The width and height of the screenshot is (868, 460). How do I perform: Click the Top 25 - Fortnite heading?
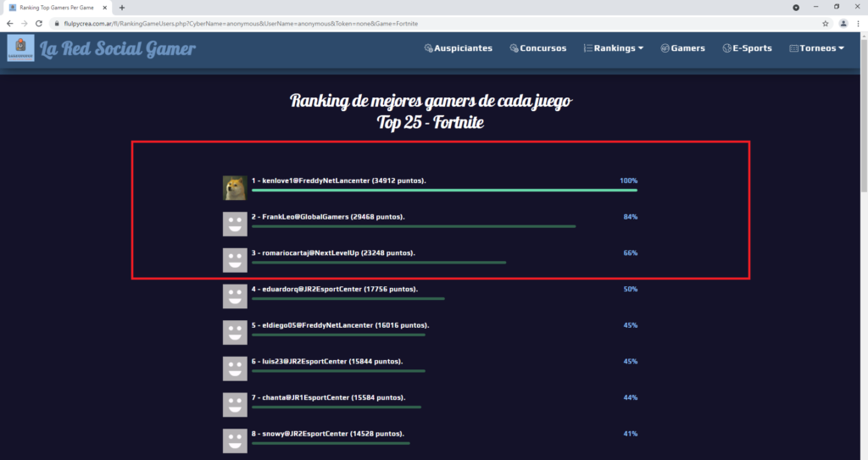click(430, 122)
